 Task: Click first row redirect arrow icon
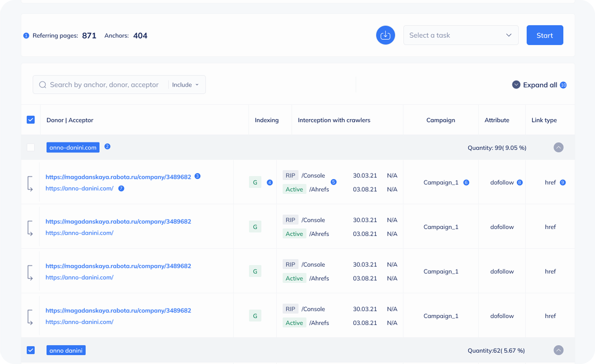click(30, 184)
